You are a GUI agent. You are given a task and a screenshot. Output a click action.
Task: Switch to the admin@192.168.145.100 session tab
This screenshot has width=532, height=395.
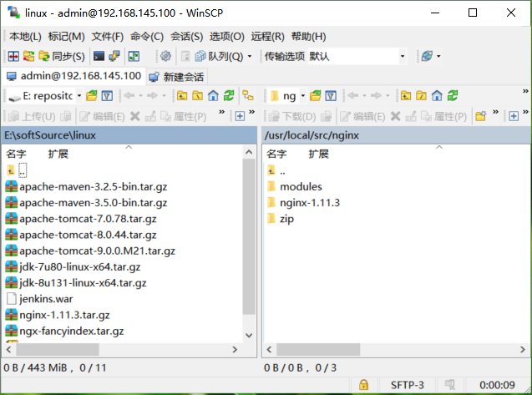pyautogui.click(x=74, y=76)
